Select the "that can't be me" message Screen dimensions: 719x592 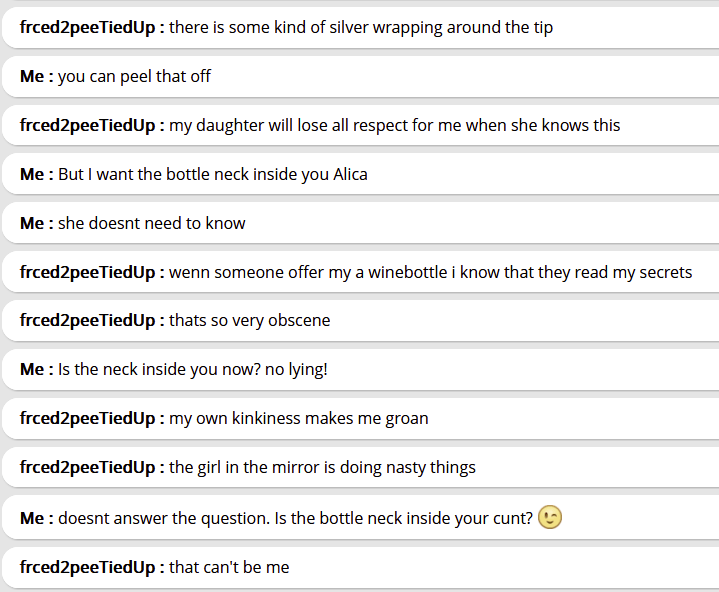(229, 567)
